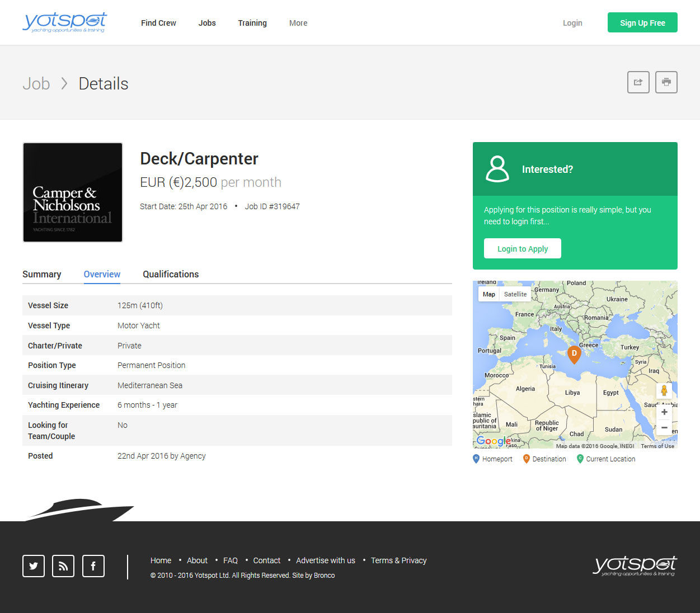
Task: Click the Deck/Carpenter job title
Action: point(199,159)
